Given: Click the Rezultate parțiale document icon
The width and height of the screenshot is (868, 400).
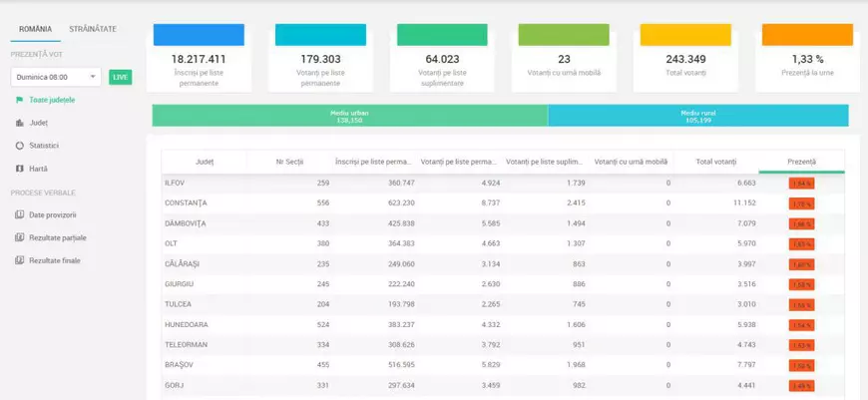Looking at the screenshot, I should coord(19,237).
